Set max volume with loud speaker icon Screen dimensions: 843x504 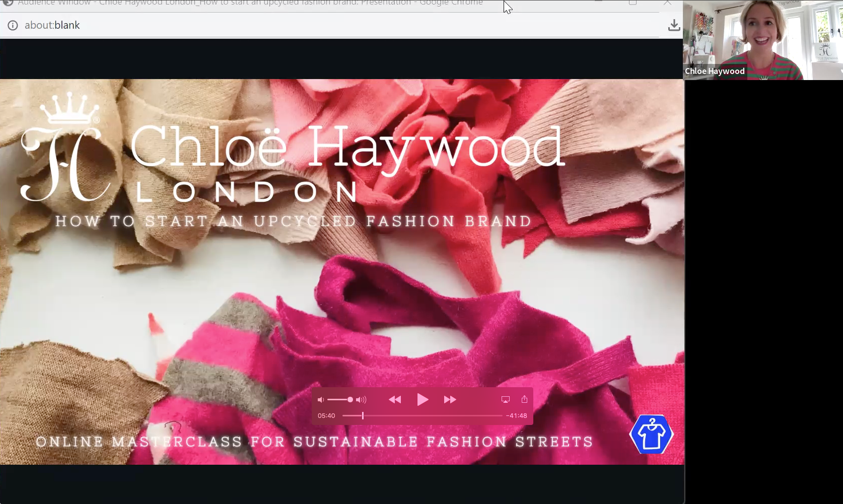[361, 400]
